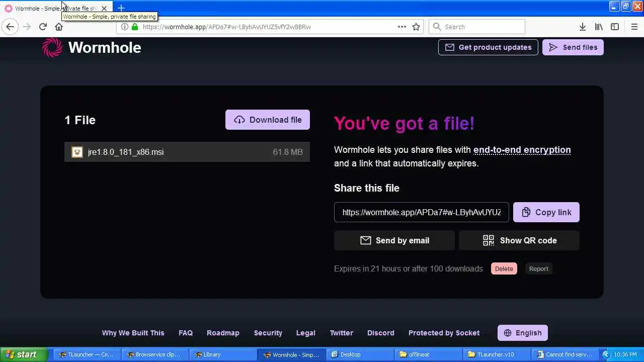644x362 pixels.
Task: Open a new tab with plus icon
Action: [121, 8]
